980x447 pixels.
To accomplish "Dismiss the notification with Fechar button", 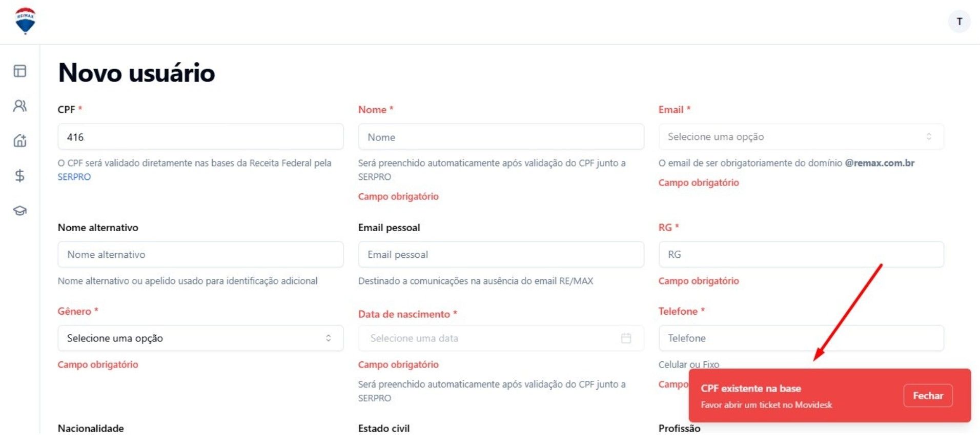I will click(928, 396).
